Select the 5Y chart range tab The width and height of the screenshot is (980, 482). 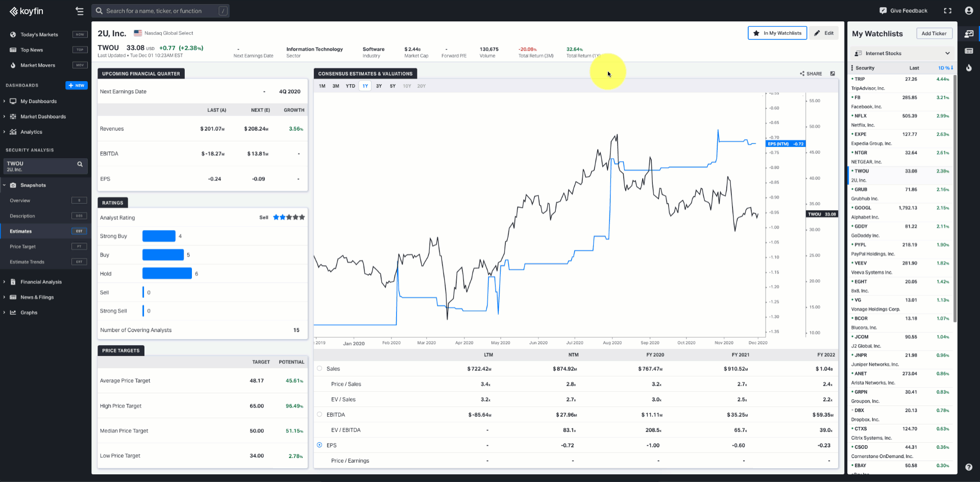tap(393, 86)
